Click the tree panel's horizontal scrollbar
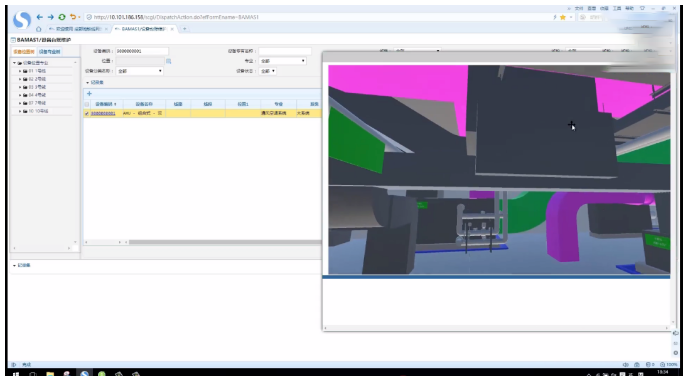 click(x=42, y=248)
